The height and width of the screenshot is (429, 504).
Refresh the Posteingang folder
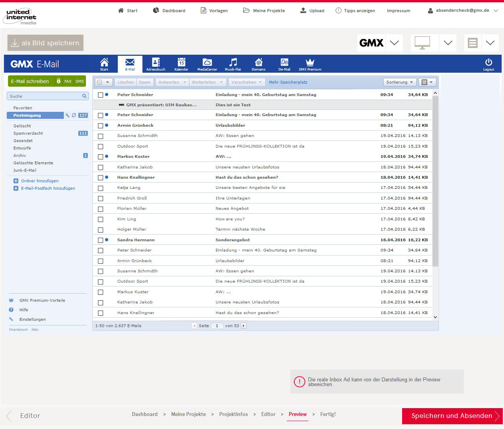tap(74, 115)
